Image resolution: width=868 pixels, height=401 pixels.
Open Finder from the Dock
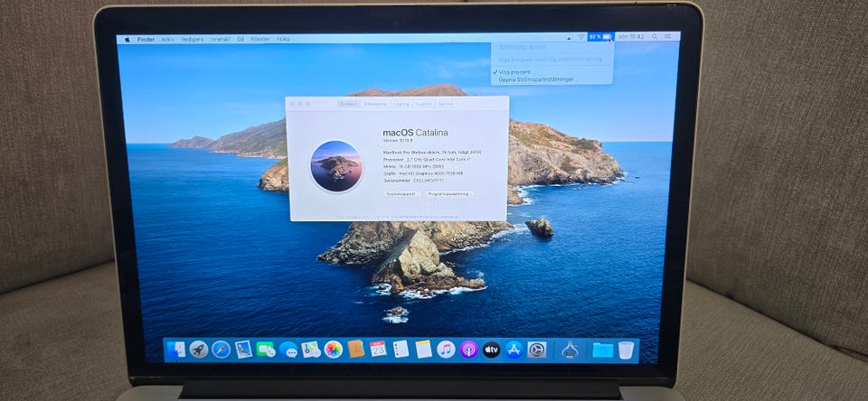(x=176, y=349)
